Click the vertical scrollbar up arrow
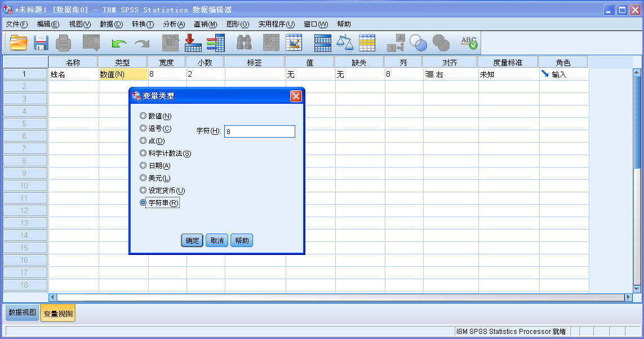 coord(637,72)
